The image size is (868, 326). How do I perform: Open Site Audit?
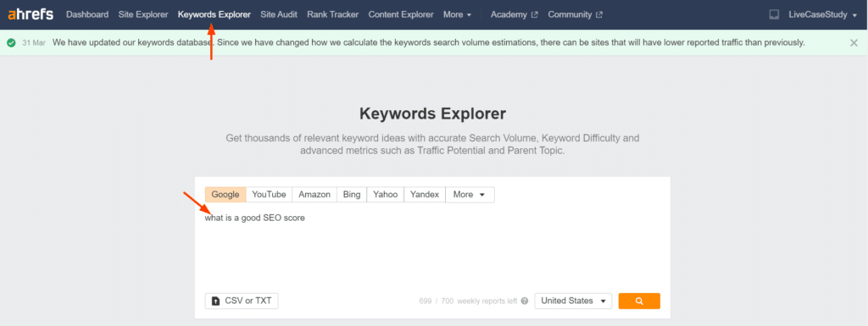278,15
